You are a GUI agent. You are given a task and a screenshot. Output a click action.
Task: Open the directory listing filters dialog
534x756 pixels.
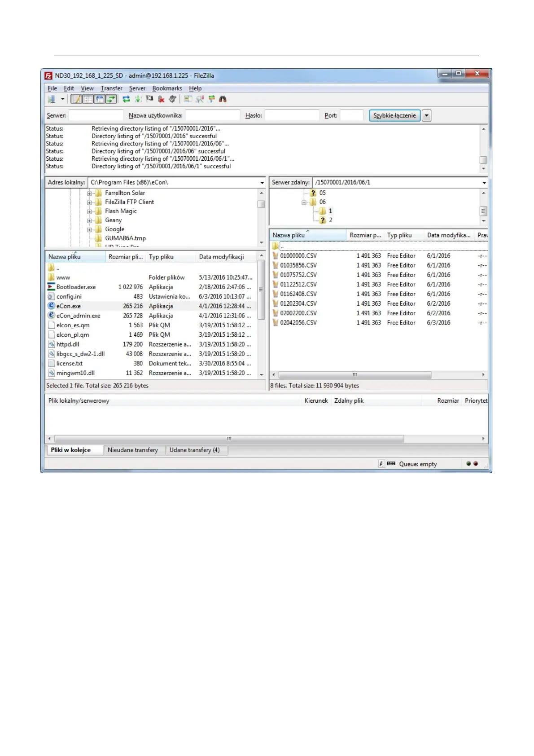click(x=188, y=99)
